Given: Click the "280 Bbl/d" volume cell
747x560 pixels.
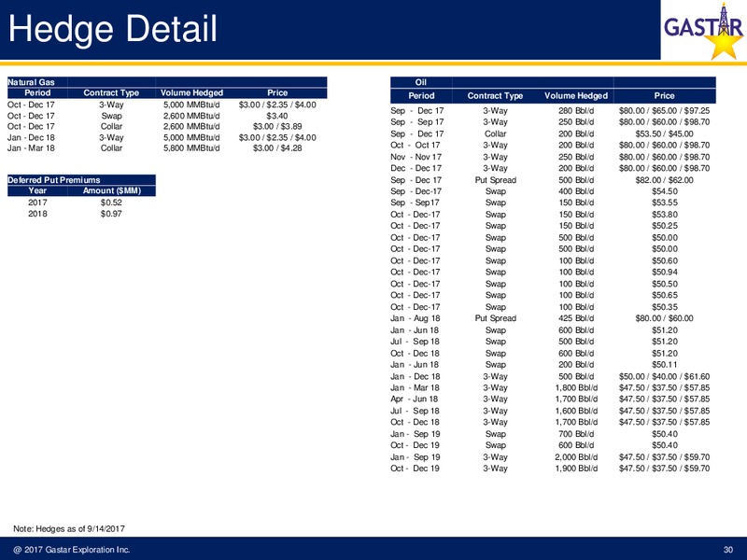Looking at the screenshot, I should (x=576, y=110).
